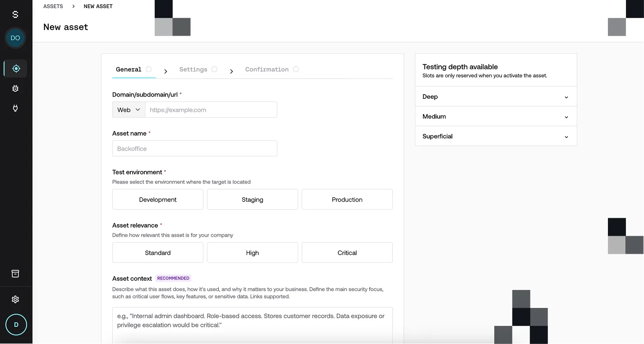This screenshot has width=644, height=344.
Task: Set asset relevance to High
Action: pyautogui.click(x=253, y=252)
